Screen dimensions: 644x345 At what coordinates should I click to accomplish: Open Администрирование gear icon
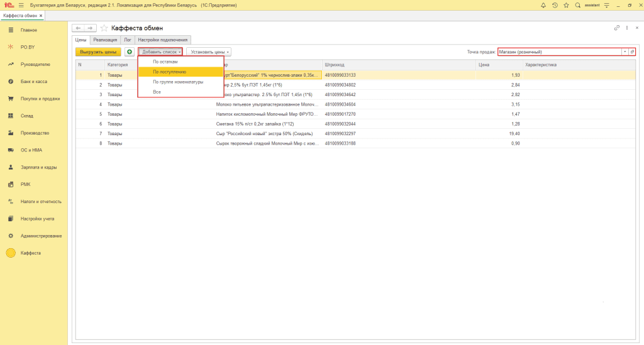coord(11,236)
